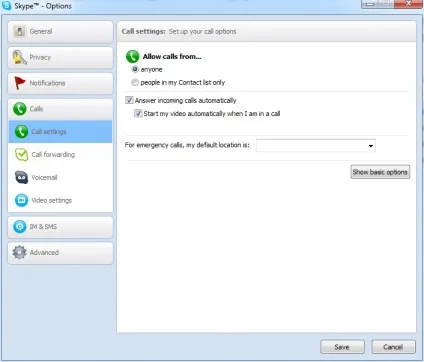Screen dimensions: 424x362
Task: Minimize the Skype Options window
Action: 370,4
